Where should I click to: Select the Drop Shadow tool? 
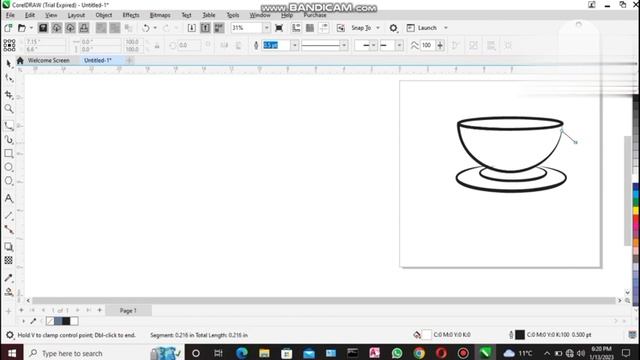coord(9,247)
